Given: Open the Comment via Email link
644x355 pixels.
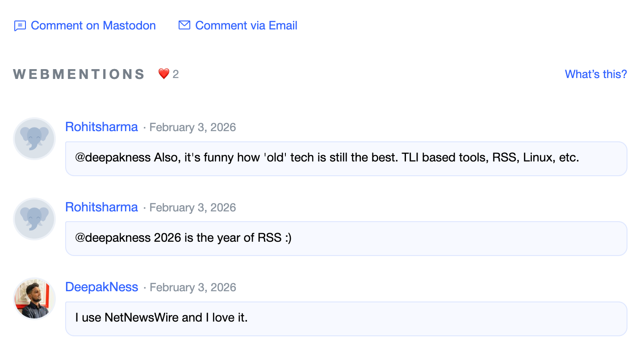Looking at the screenshot, I should (x=246, y=25).
